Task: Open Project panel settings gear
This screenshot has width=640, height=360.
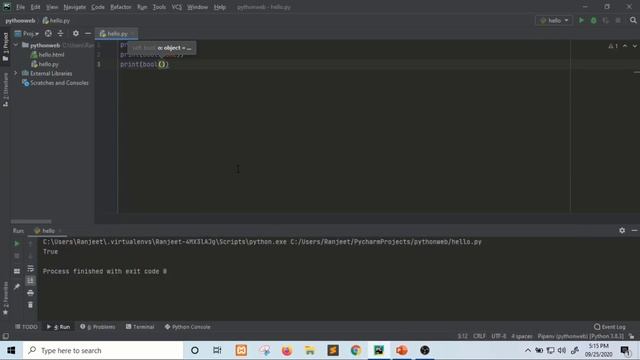Action: click(76, 33)
